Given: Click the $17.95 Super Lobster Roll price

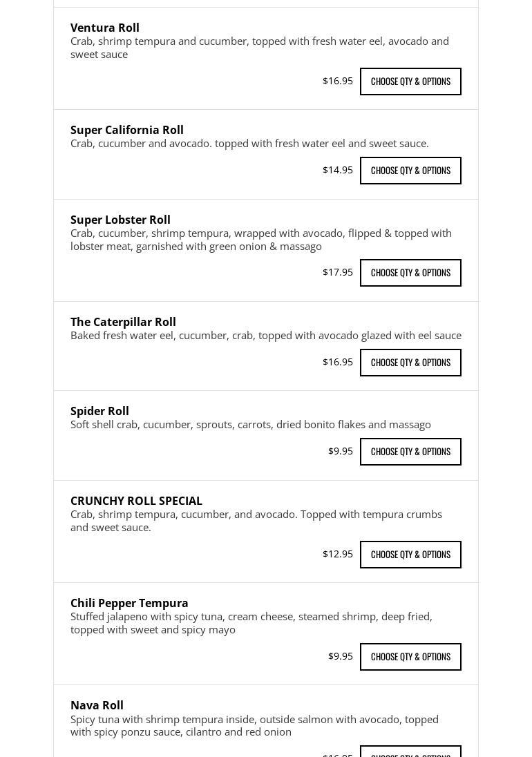Looking at the screenshot, I should tap(338, 272).
